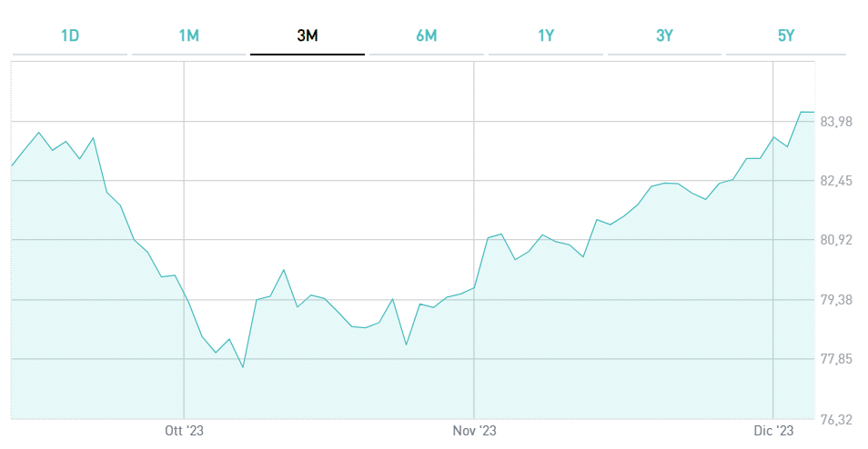The image size is (868, 449).
Task: Click the sharp late-October dip on the line
Action: coord(406,344)
